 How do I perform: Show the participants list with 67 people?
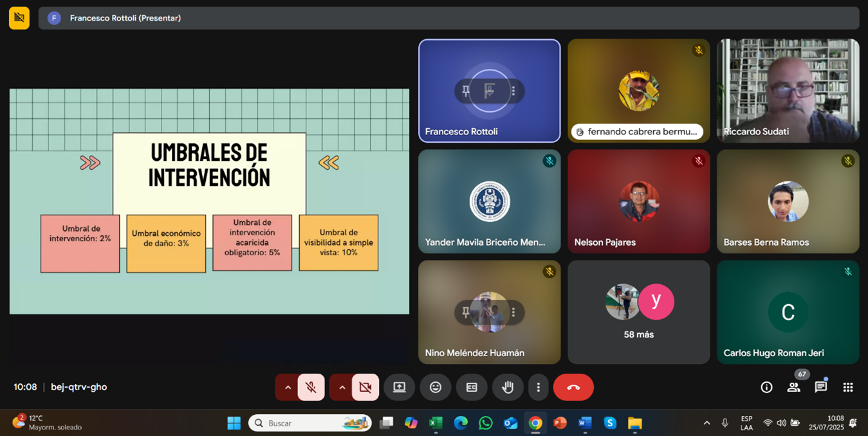(793, 387)
